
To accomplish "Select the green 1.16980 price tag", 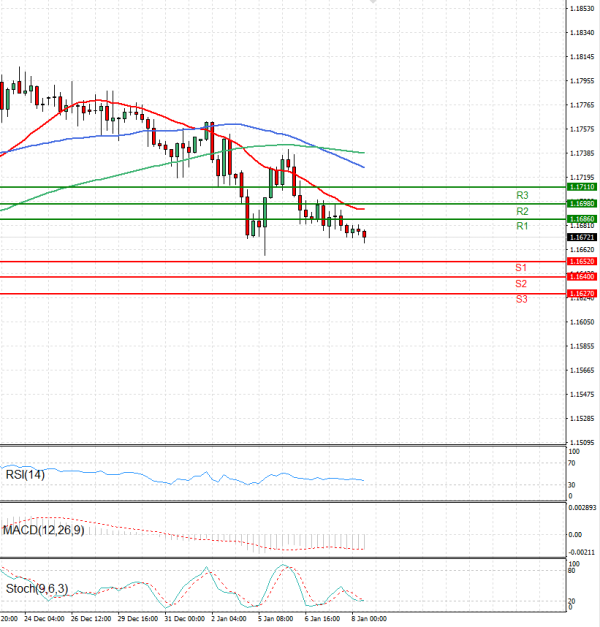I will click(581, 204).
